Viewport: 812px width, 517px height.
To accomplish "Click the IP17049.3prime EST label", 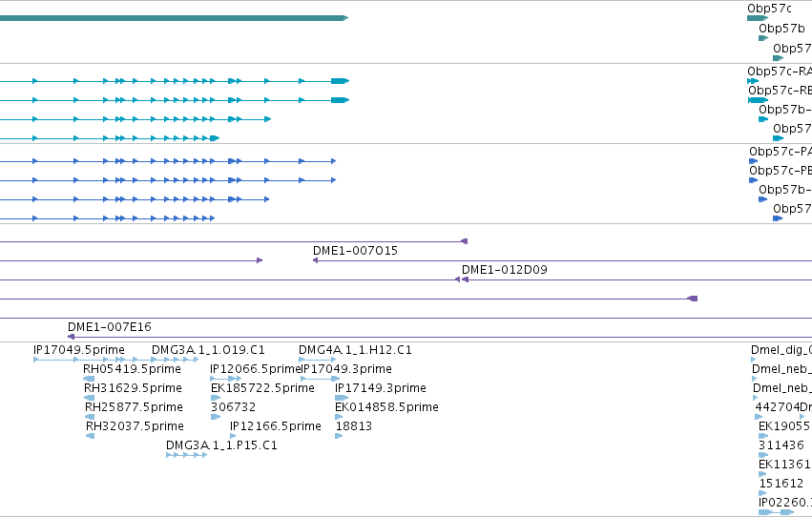I will pyautogui.click(x=346, y=369).
